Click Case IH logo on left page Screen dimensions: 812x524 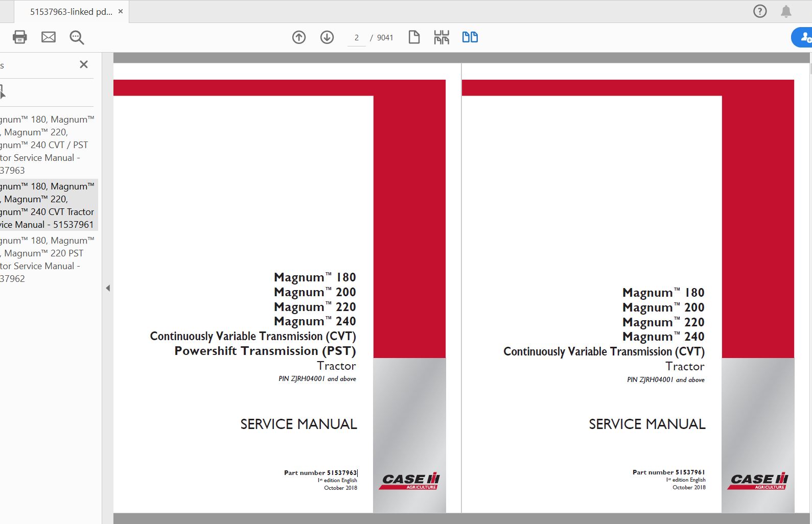(409, 481)
